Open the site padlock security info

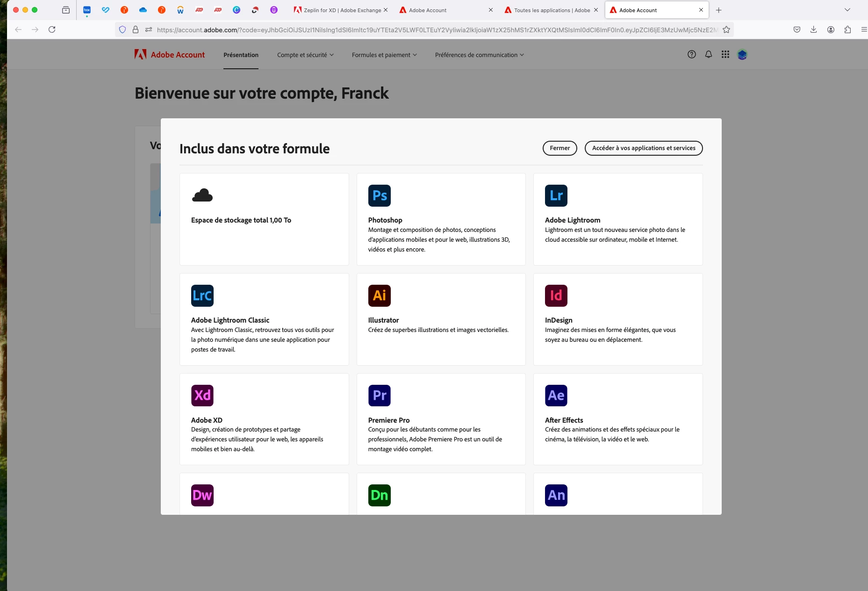136,29
